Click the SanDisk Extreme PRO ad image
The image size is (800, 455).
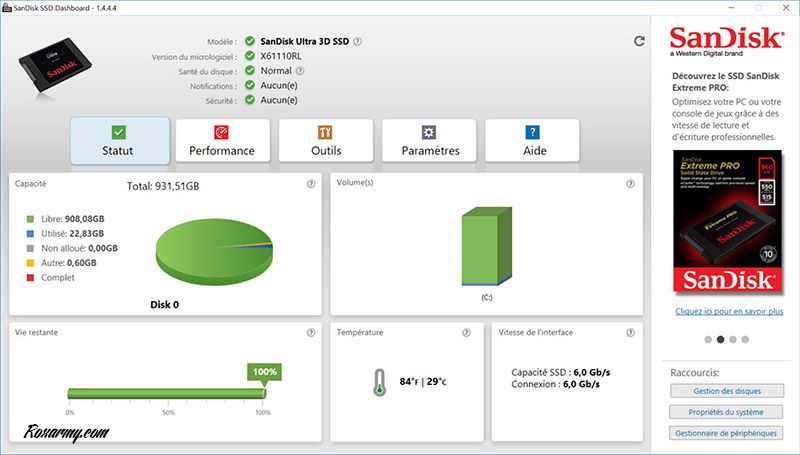[x=726, y=220]
